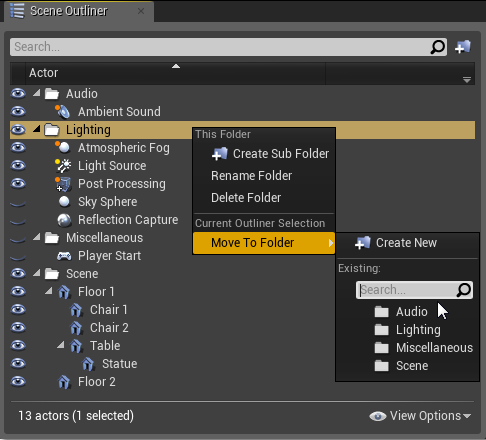This screenshot has height=440, width=486.
Task: Collapse the Scene folder
Action: pyautogui.click(x=37, y=273)
